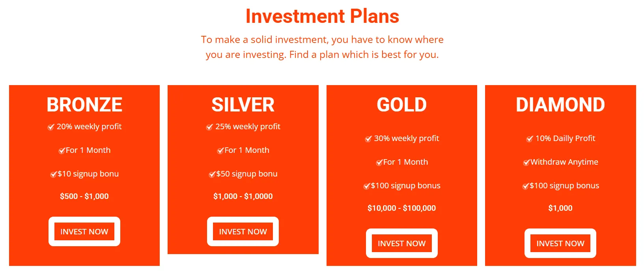Click checkmark icon beside 20% weekly profit
The height and width of the screenshot is (273, 644).
(51, 127)
